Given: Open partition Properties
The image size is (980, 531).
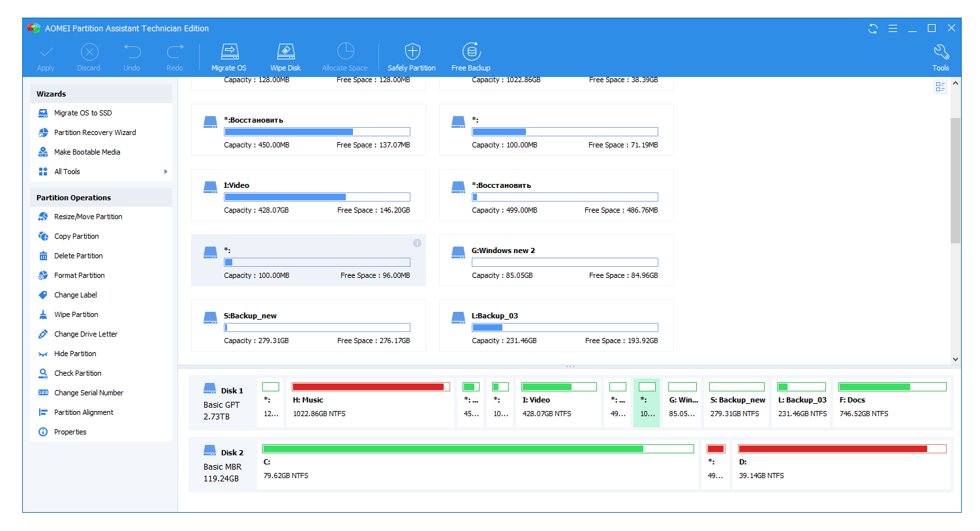Looking at the screenshot, I should coord(70,432).
